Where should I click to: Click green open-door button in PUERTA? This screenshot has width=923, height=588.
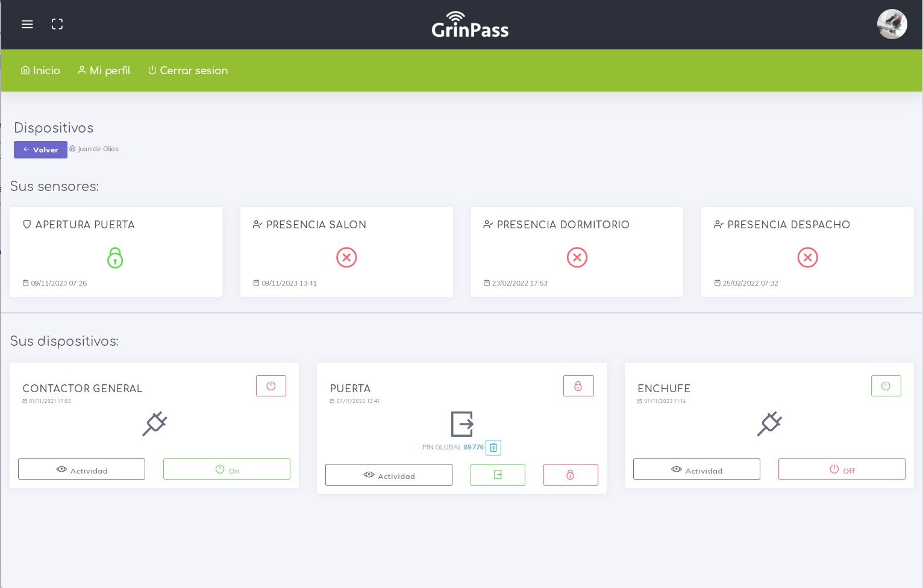[498, 475]
